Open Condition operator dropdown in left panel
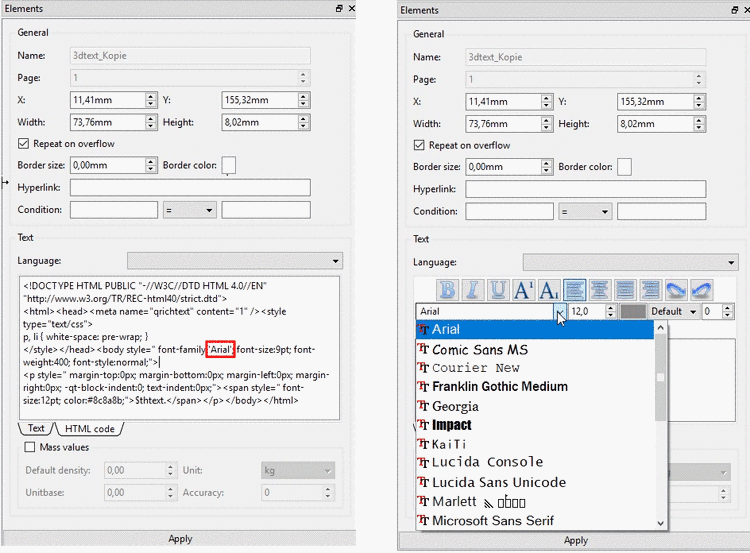This screenshot has height=553, width=750. coord(190,210)
